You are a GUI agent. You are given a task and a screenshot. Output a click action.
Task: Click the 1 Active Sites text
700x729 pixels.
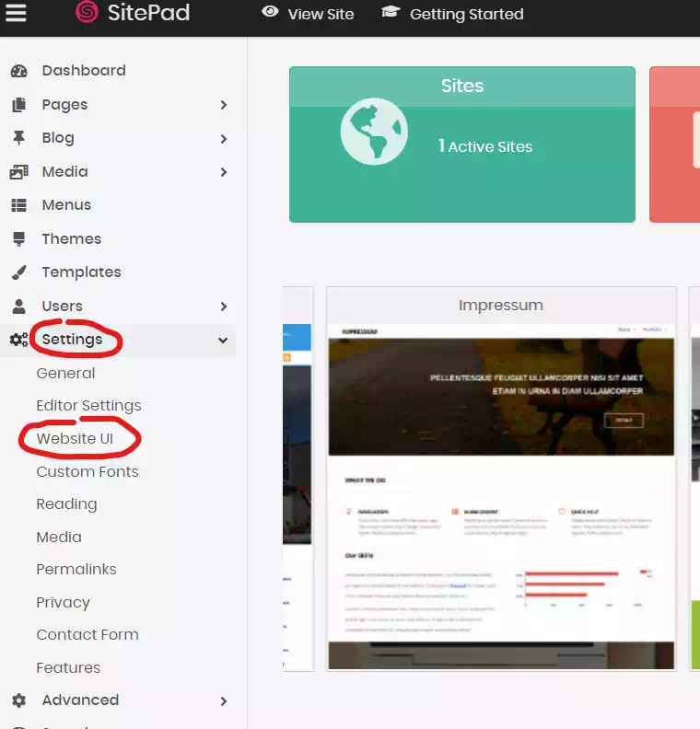click(485, 146)
